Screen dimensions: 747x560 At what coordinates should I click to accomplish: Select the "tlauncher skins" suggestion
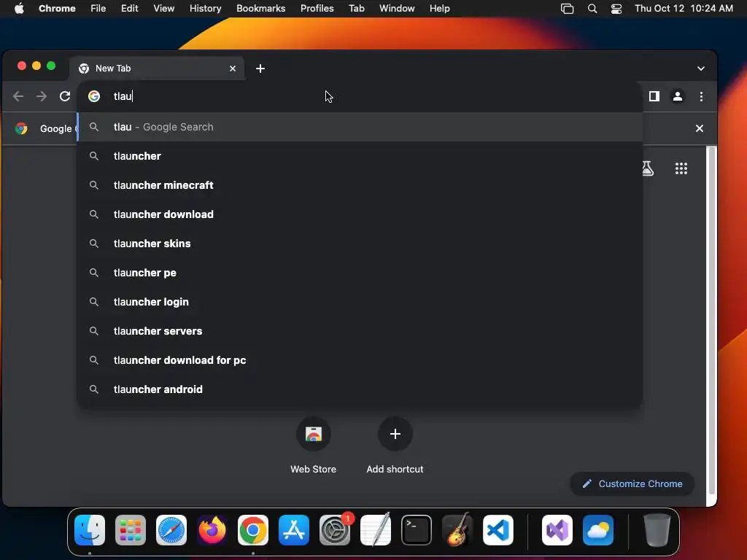point(360,244)
